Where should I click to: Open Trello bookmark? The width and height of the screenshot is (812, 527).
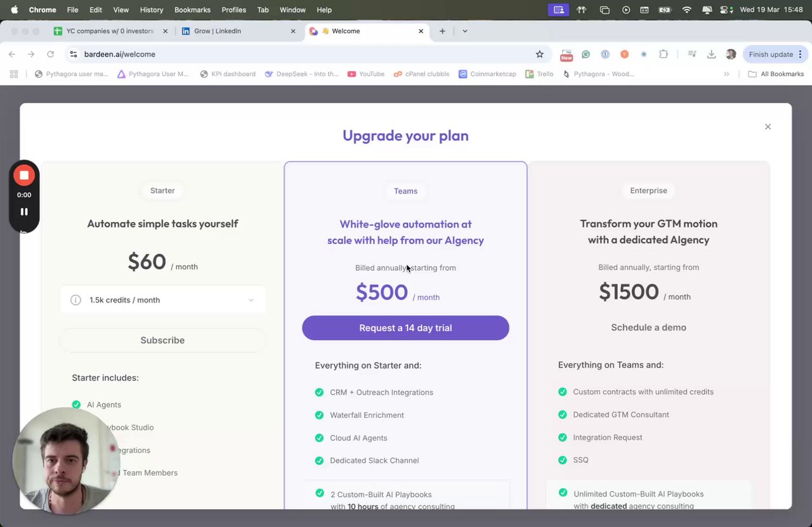pyautogui.click(x=539, y=74)
